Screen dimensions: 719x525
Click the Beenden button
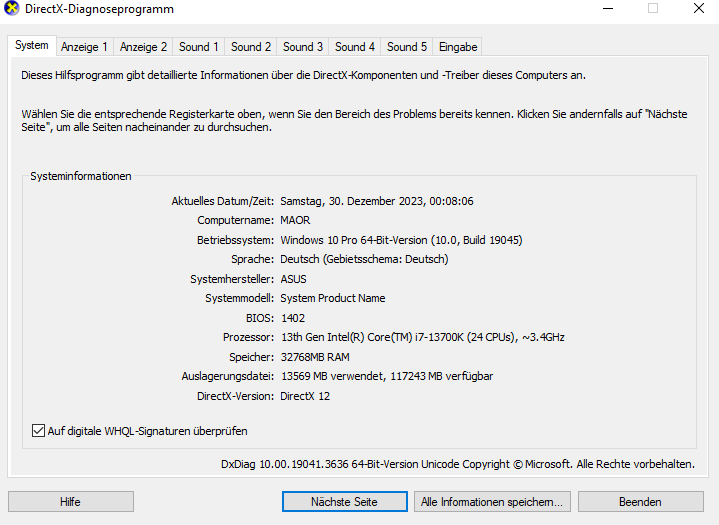point(641,502)
